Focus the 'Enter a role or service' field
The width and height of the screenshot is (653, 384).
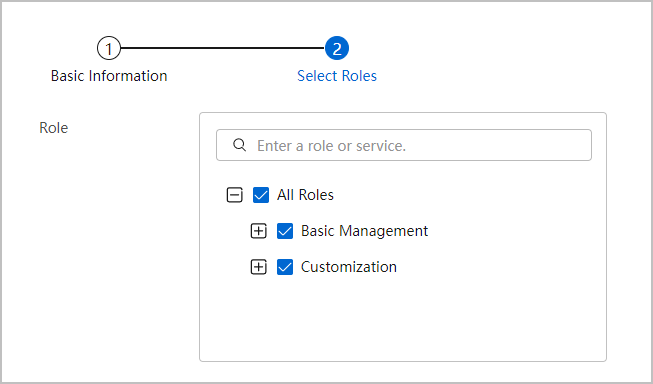click(x=404, y=145)
